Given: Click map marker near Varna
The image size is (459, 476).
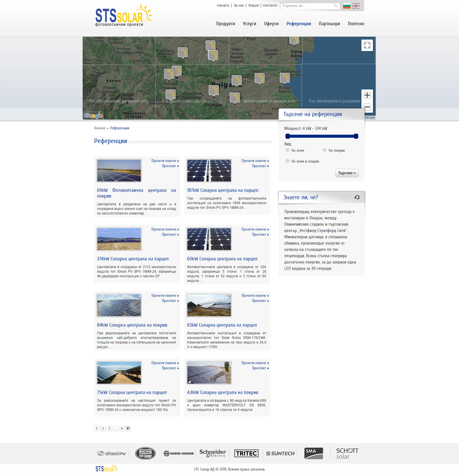Looking at the screenshot, I should (x=294, y=40).
